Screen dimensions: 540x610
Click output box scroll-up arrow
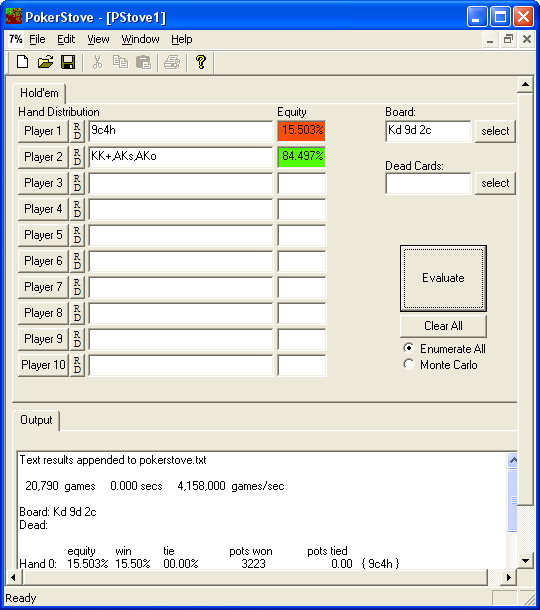point(513,461)
